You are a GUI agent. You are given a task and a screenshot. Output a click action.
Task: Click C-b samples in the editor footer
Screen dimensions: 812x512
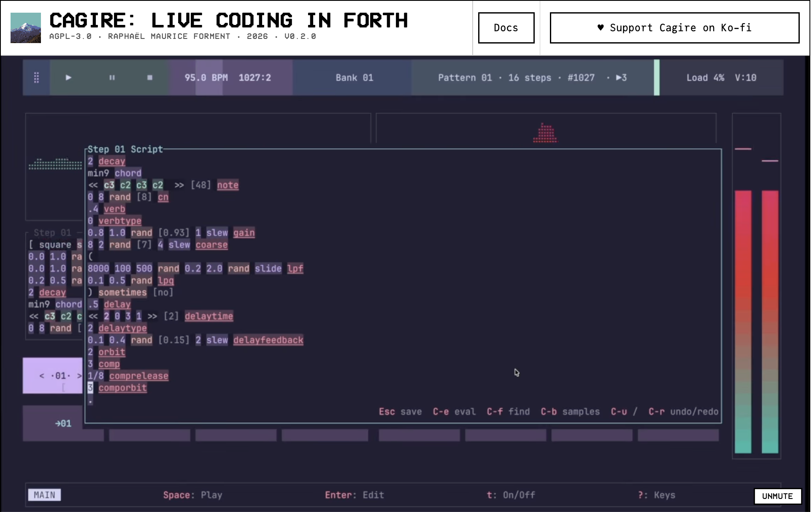point(571,412)
